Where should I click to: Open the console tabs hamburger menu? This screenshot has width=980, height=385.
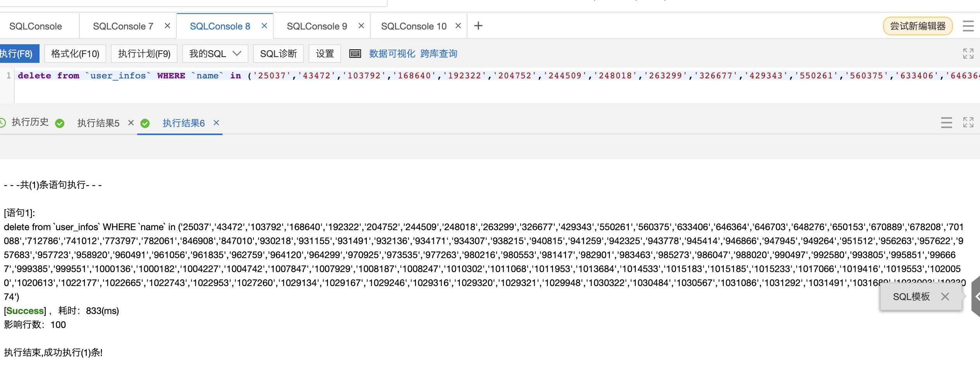pos(968,26)
